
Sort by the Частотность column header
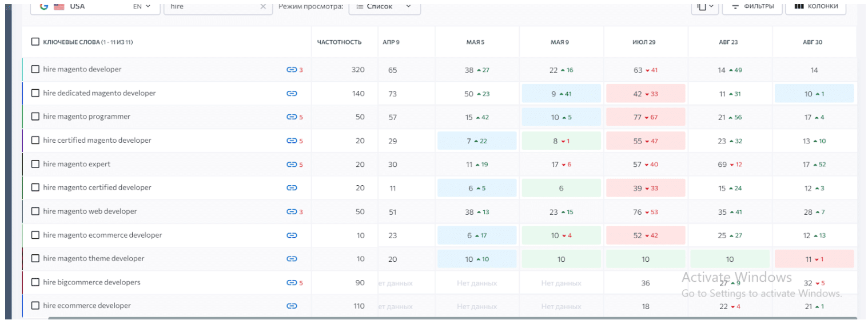(x=340, y=42)
